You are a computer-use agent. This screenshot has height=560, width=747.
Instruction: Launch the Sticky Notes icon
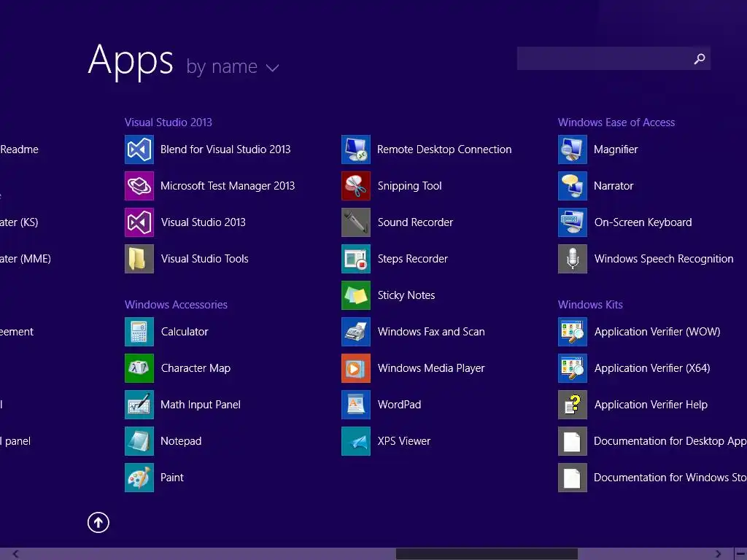click(x=356, y=295)
